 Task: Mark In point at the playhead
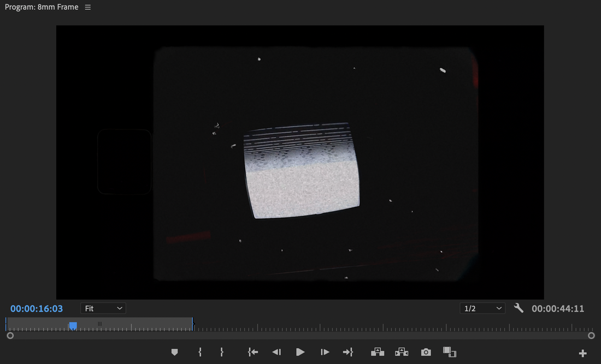point(199,352)
